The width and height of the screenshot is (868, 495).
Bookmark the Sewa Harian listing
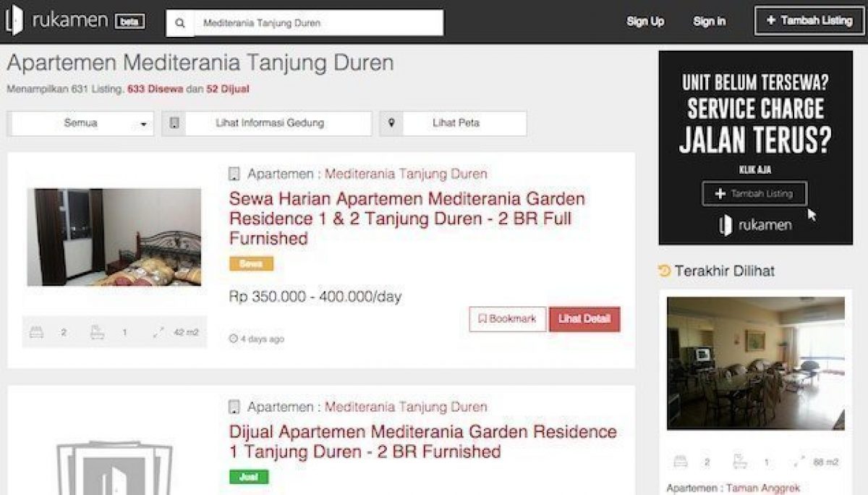pos(507,319)
